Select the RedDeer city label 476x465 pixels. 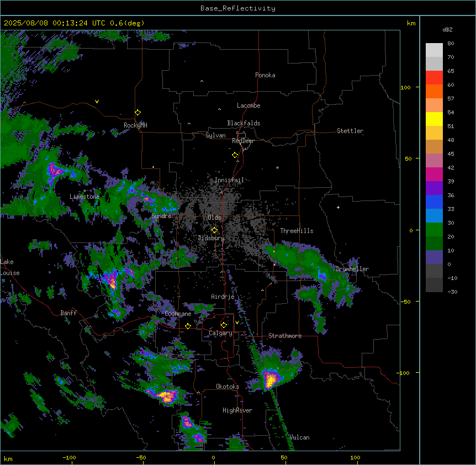(243, 141)
